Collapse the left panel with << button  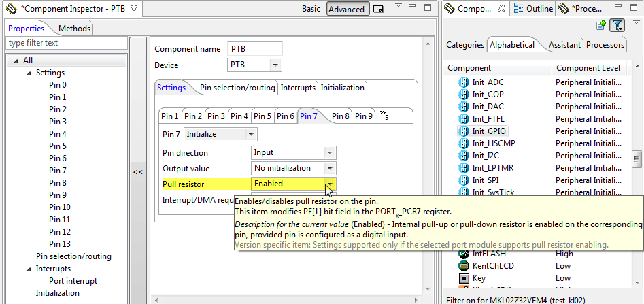coord(137,173)
